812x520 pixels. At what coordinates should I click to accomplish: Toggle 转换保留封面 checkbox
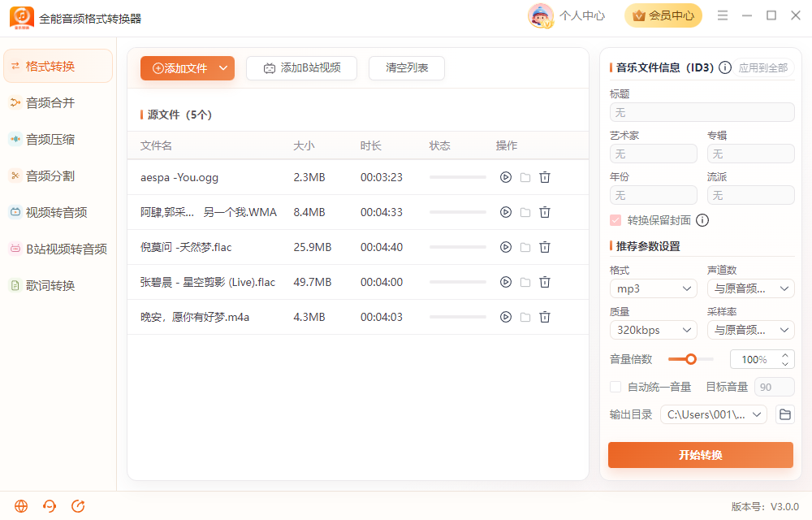point(615,220)
